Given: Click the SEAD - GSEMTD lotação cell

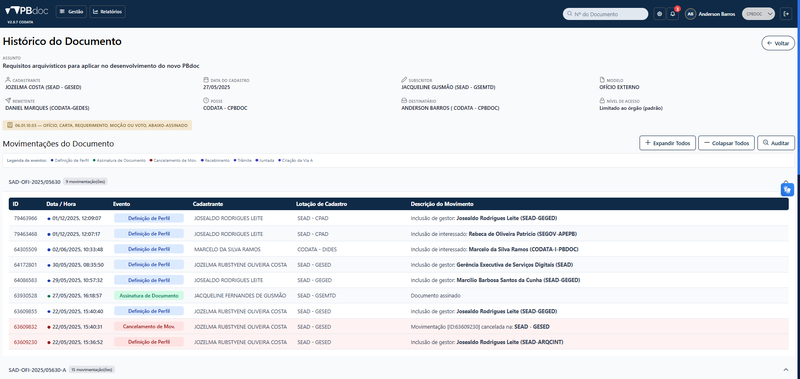Looking at the screenshot, I should (316, 295).
